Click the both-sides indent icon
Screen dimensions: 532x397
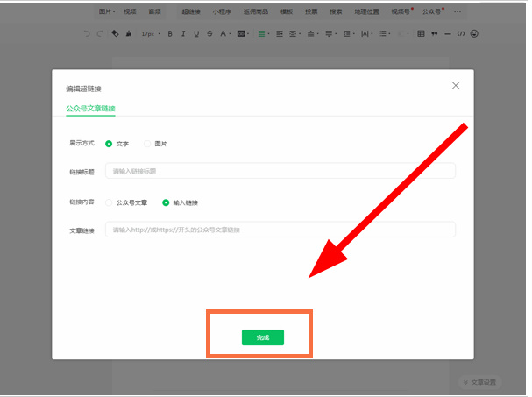293,33
